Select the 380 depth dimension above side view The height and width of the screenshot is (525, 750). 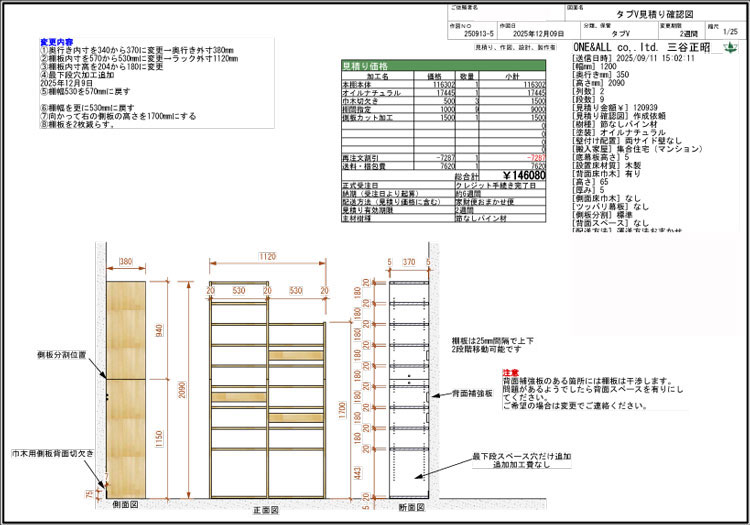[126, 262]
